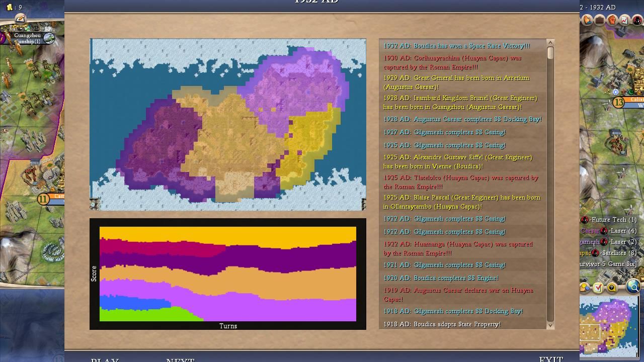Image resolution: width=644 pixels, height=362 pixels.
Task: Open the victory/info graph chart icon
Action: point(624,21)
